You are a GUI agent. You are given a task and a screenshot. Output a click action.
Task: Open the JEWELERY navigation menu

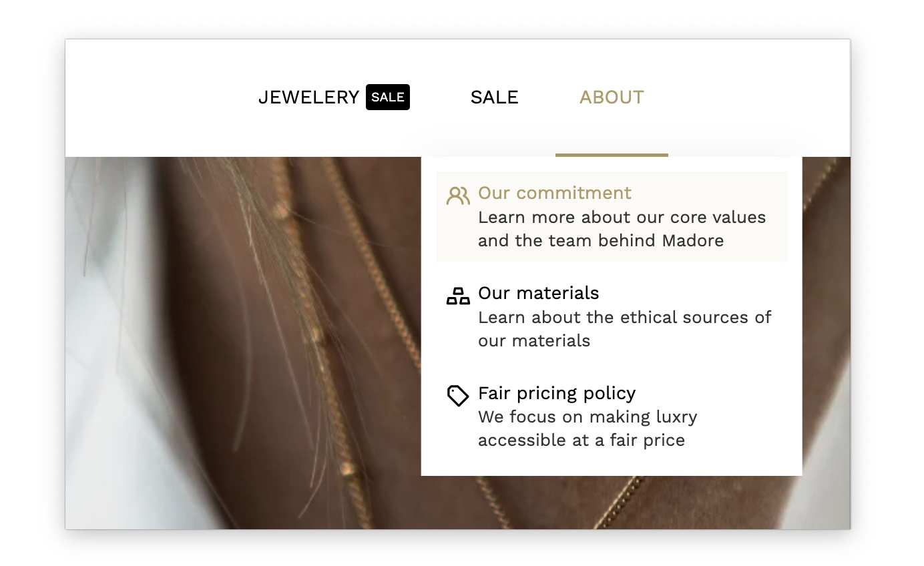click(309, 97)
